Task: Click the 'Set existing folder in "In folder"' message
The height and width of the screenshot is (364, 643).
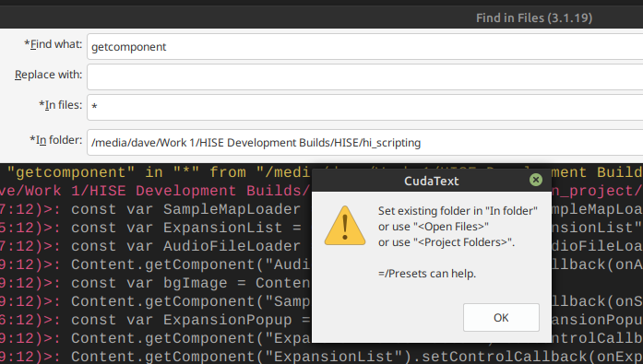Action: (x=458, y=211)
